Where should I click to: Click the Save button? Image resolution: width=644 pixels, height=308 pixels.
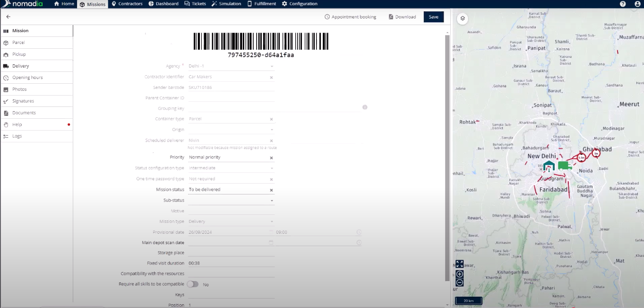(x=434, y=17)
